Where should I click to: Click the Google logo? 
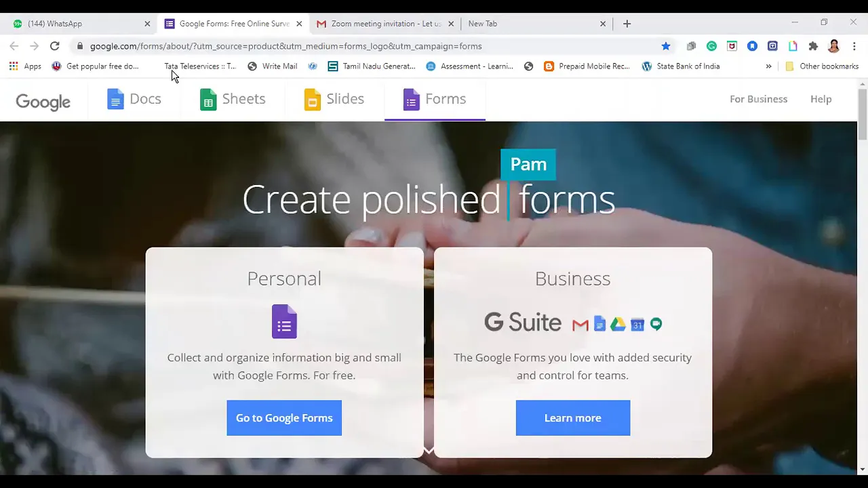click(x=43, y=101)
